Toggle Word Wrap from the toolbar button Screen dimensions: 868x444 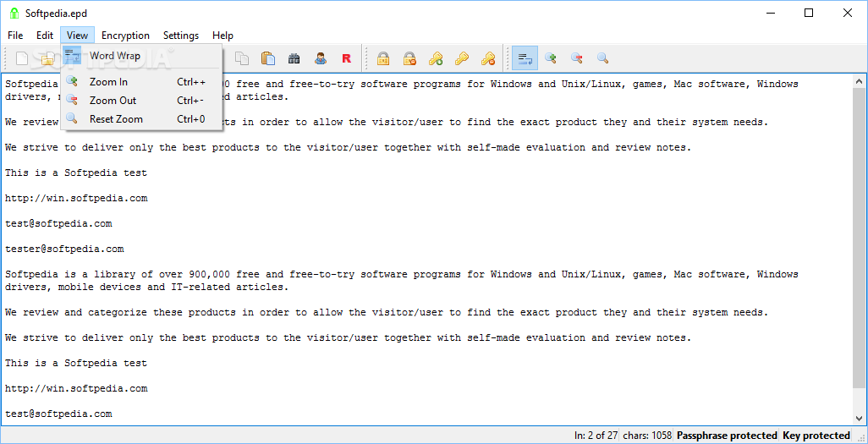pos(525,58)
